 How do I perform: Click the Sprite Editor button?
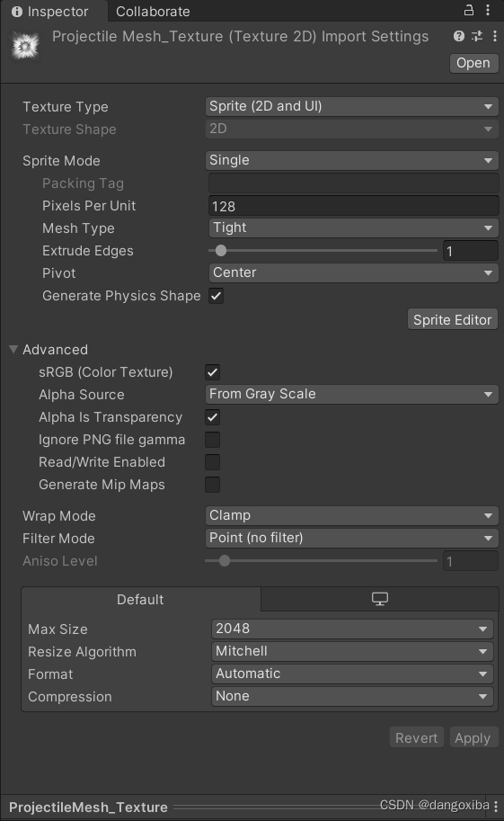coord(452,319)
